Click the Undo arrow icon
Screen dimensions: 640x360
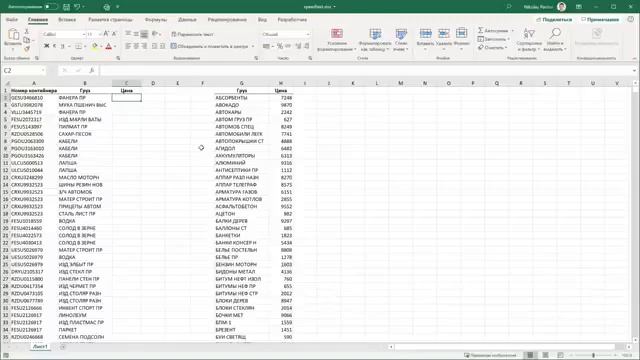coord(77,7)
